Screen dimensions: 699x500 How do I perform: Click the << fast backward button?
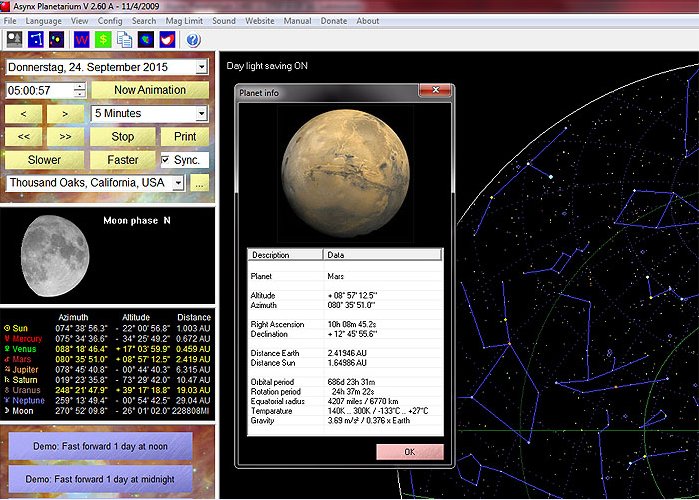tap(23, 136)
